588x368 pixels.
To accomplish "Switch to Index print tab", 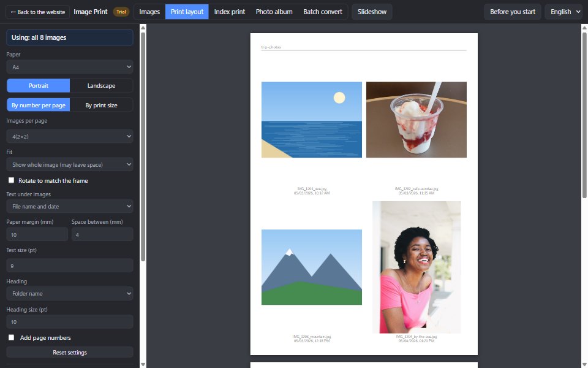I will 230,12.
